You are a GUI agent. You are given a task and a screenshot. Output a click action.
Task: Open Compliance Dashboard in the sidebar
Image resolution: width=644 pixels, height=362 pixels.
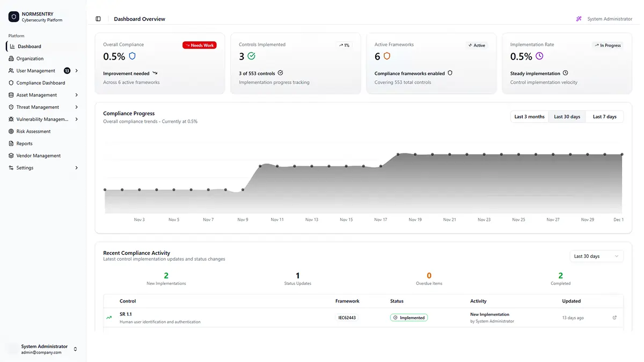pyautogui.click(x=43, y=83)
